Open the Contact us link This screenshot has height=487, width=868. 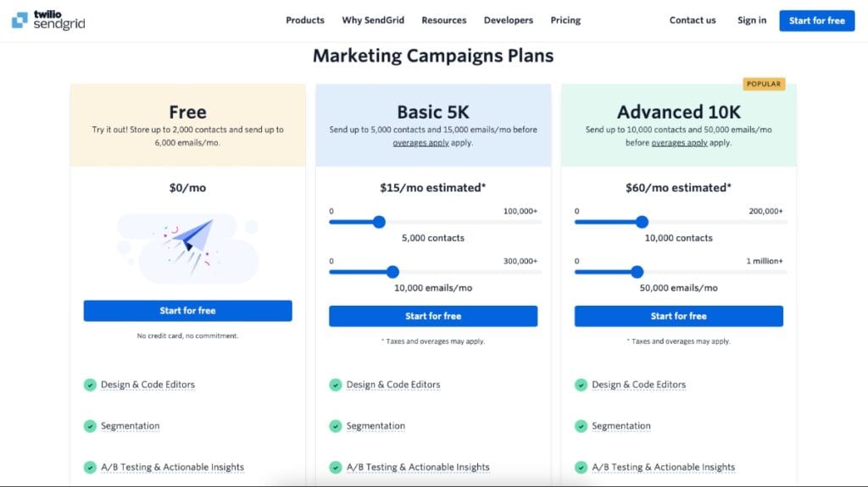pos(693,20)
